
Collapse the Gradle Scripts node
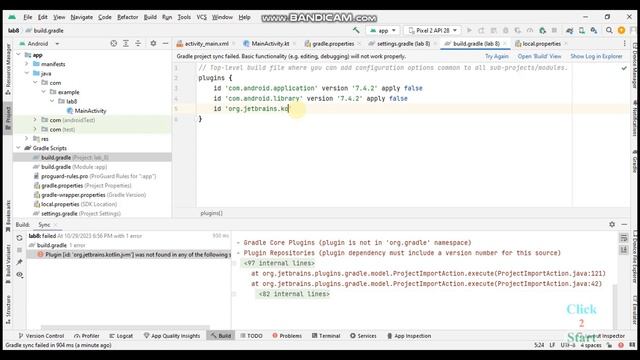coord(18,148)
